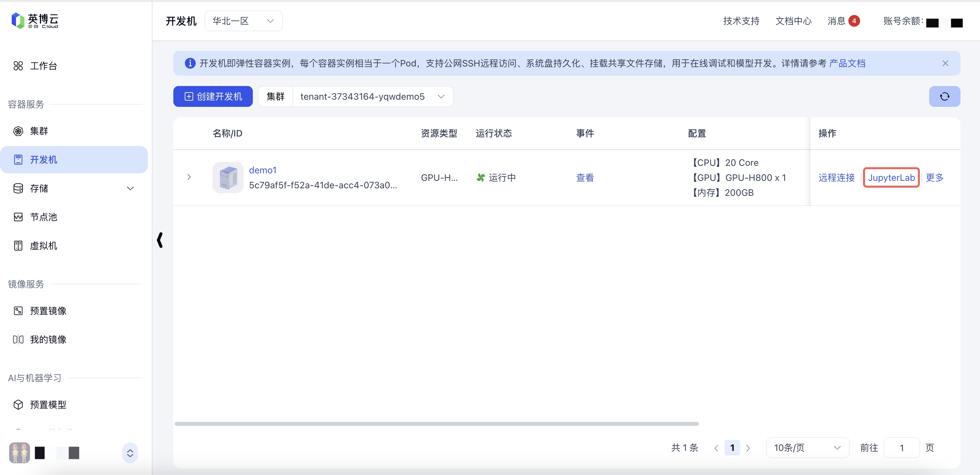The width and height of the screenshot is (980, 475).
Task: Open JupyterLab for demo1
Action: 891,178
